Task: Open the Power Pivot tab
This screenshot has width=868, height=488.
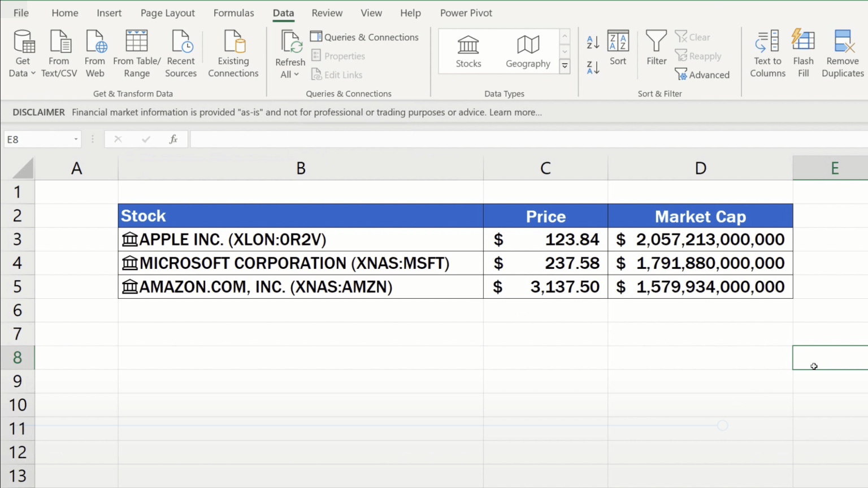Action: (x=466, y=12)
